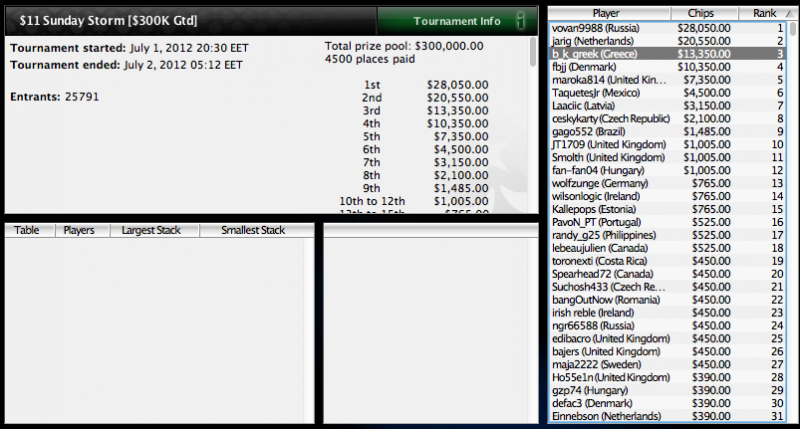Select player Einnebson (Netherlands) row
Image resolution: width=800 pixels, height=429 pixels.
pos(668,416)
